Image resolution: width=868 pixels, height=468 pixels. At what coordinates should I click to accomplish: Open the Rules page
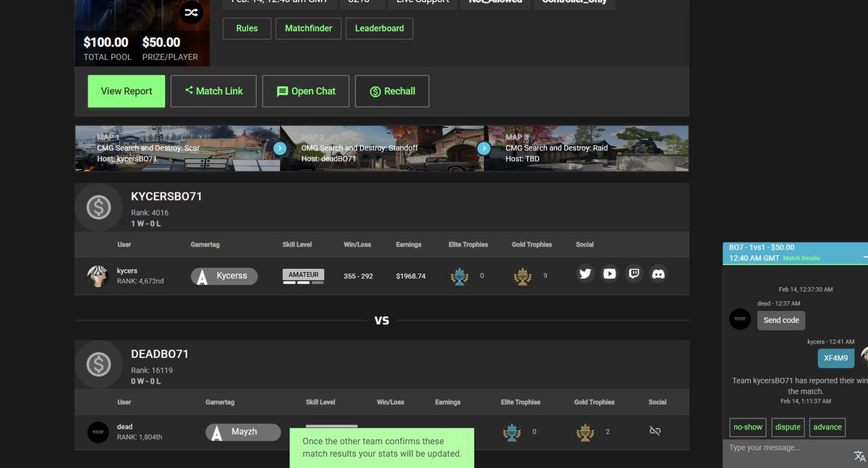[247, 28]
